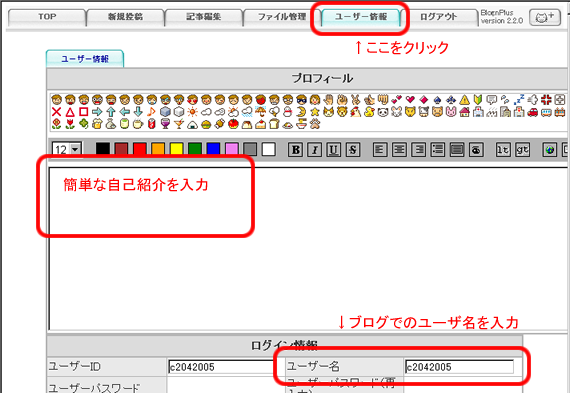This screenshot has height=393, width=570.
Task: Insert the sunglasses face emoji
Action: [x=301, y=99]
